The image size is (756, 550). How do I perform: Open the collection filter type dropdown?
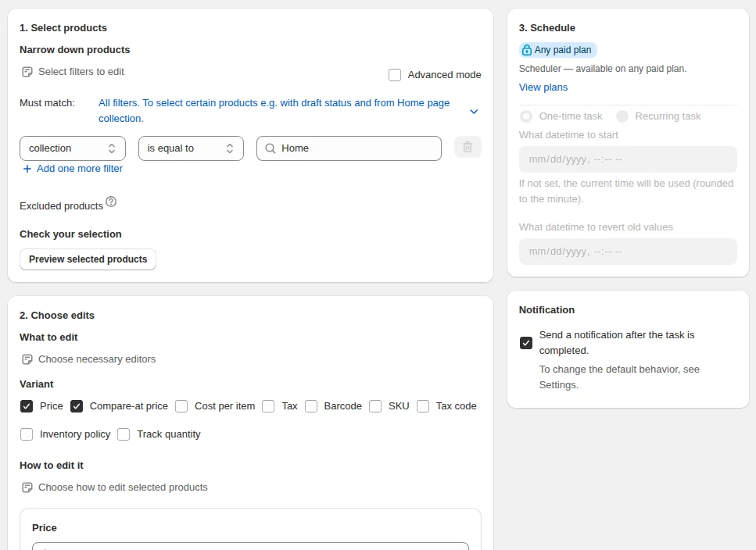(x=73, y=148)
